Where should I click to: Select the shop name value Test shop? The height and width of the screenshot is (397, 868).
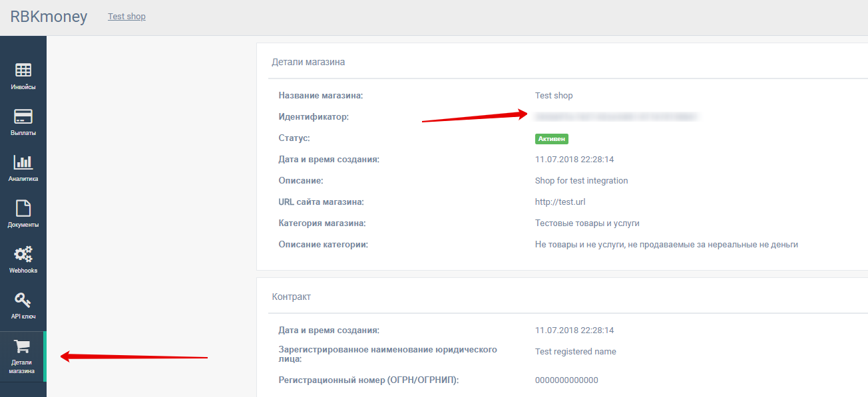(554, 96)
